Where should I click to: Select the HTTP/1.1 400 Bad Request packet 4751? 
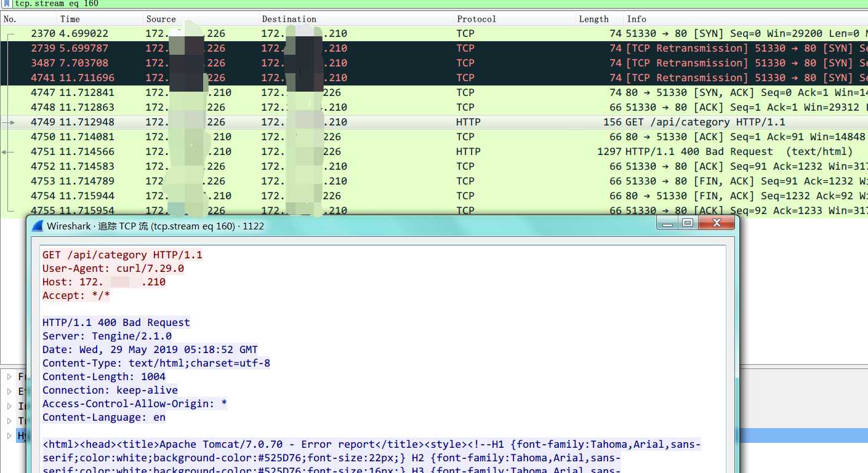[434, 151]
